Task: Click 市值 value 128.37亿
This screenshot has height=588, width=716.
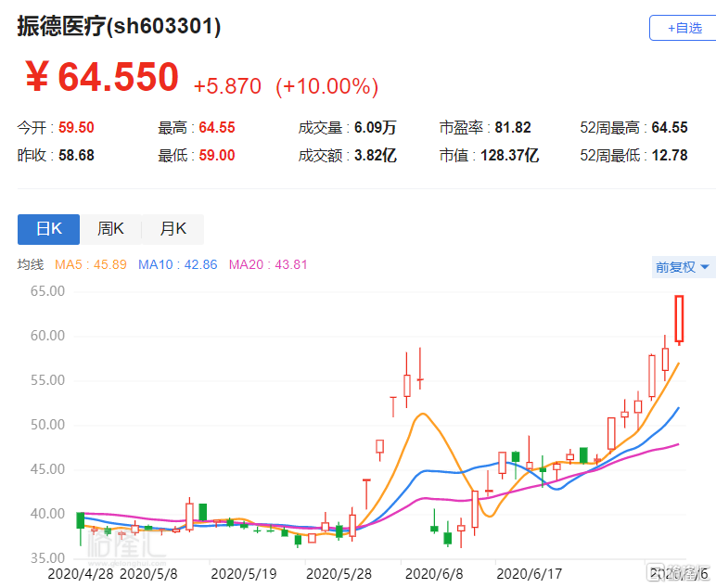Action: (509, 155)
